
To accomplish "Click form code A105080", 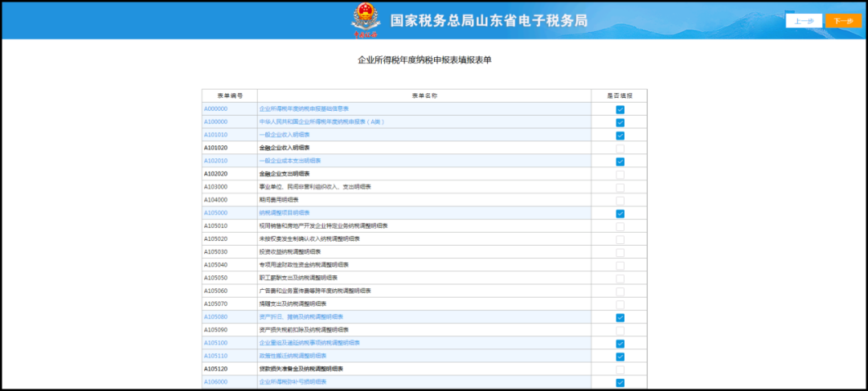I will 216,316.
